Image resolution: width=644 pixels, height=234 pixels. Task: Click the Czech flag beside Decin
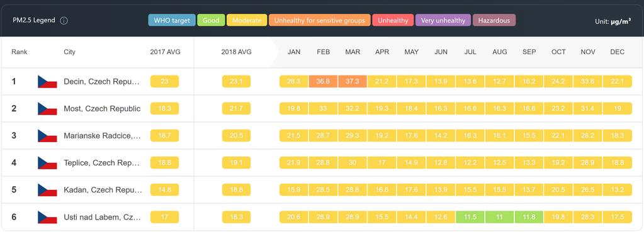[47, 82]
